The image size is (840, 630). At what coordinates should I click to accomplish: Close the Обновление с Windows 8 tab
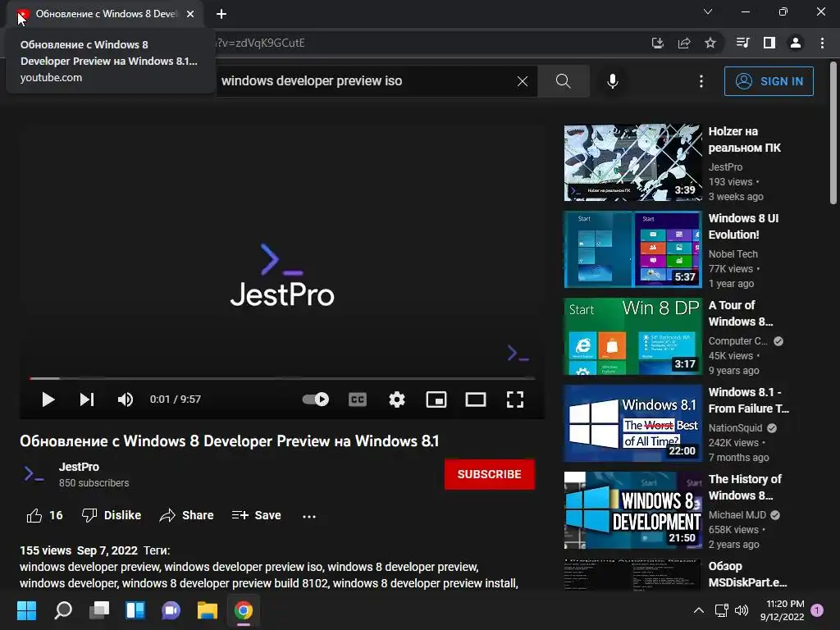pyautogui.click(x=190, y=15)
